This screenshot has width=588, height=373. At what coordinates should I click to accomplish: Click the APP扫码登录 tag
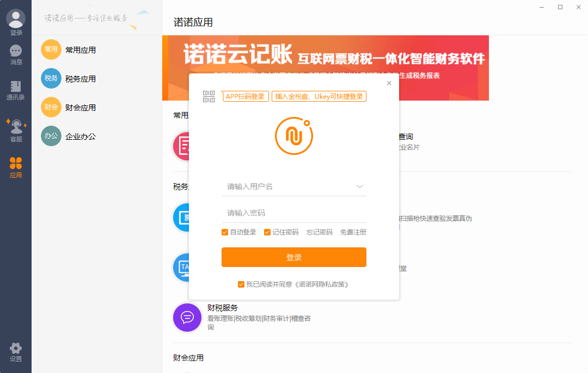coord(245,96)
